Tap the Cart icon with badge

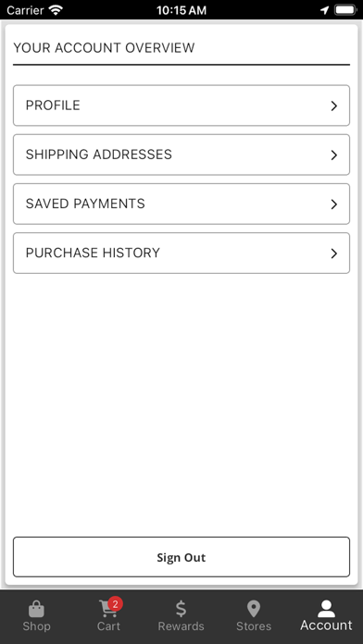[x=109, y=608]
